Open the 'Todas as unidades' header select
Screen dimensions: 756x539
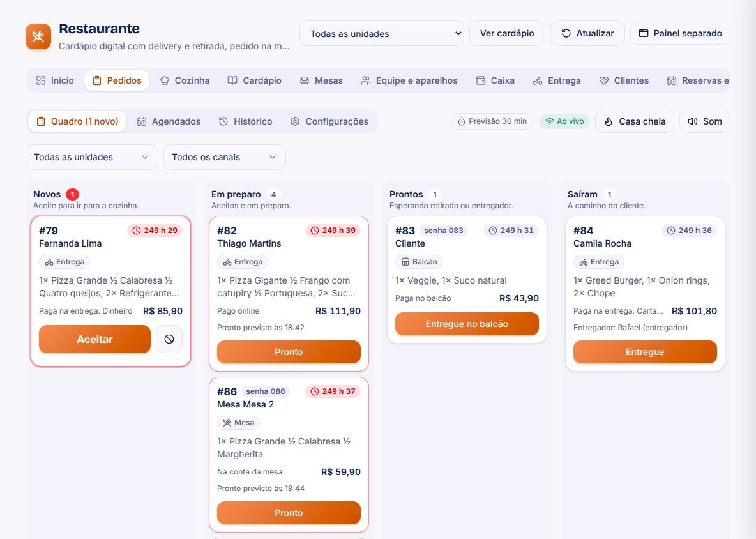(x=381, y=34)
